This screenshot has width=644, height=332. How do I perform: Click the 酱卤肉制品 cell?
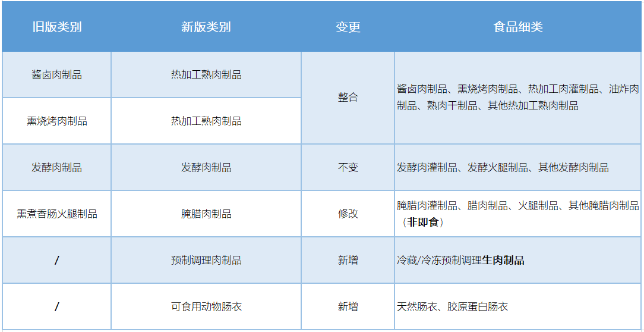point(56,75)
